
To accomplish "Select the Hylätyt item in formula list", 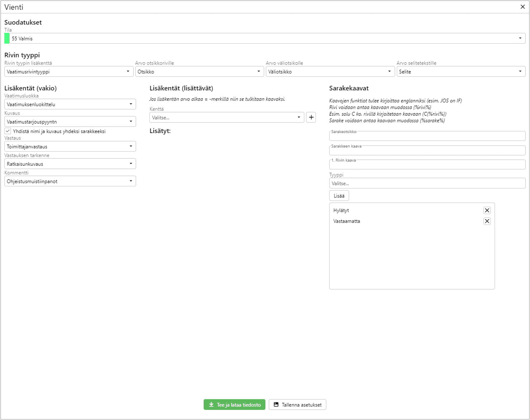I will point(341,210).
